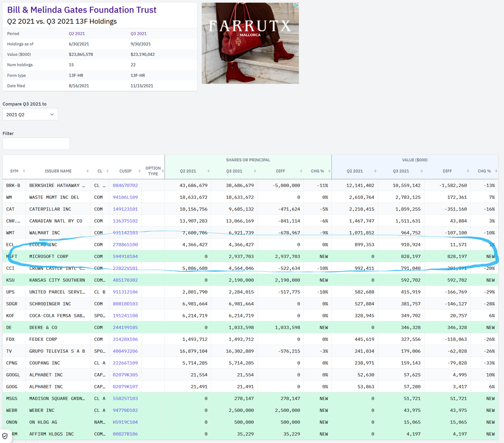Select the BRK-B symbol cell
This screenshot has height=443, width=504.
13,185
